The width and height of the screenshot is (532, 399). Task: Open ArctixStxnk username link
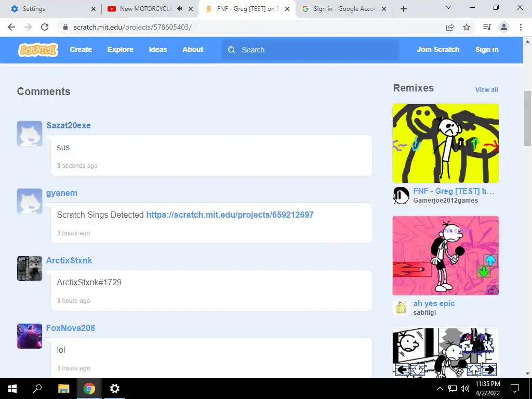(69, 261)
